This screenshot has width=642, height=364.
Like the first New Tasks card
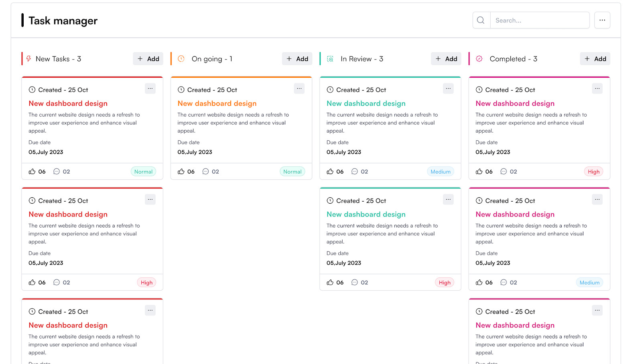point(32,172)
